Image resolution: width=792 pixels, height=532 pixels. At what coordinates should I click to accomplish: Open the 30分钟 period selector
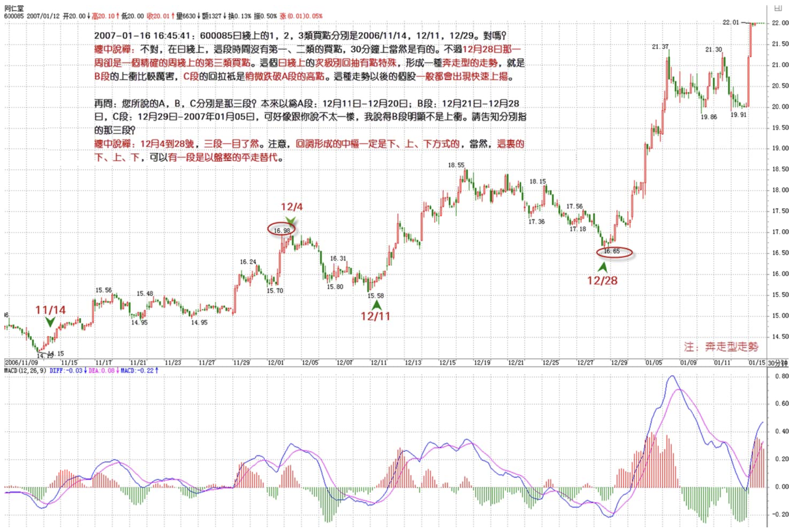point(778,363)
